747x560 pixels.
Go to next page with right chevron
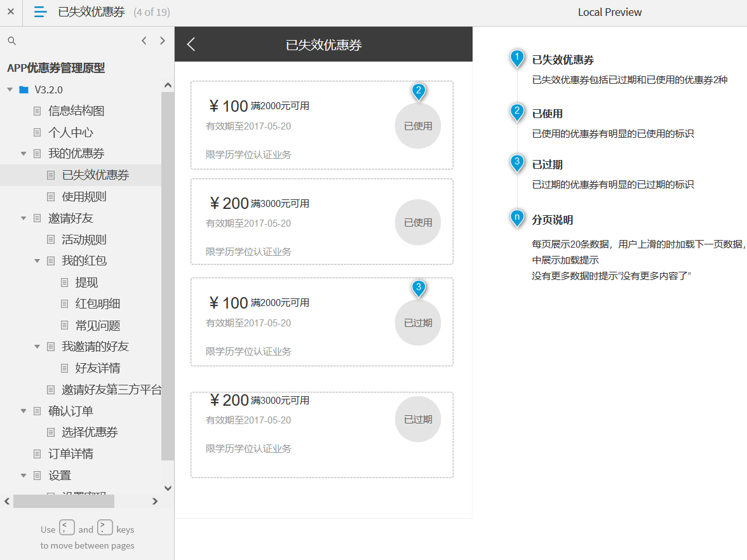(x=163, y=41)
